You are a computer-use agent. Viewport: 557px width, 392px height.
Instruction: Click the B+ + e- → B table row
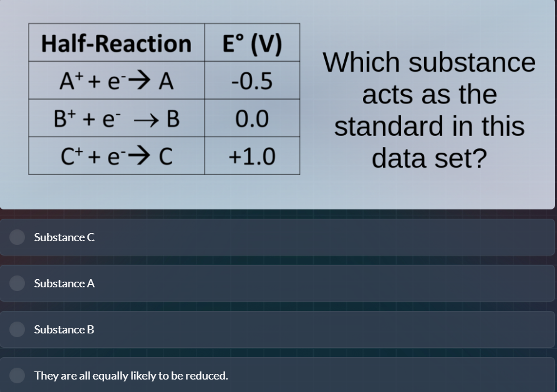[x=115, y=117]
